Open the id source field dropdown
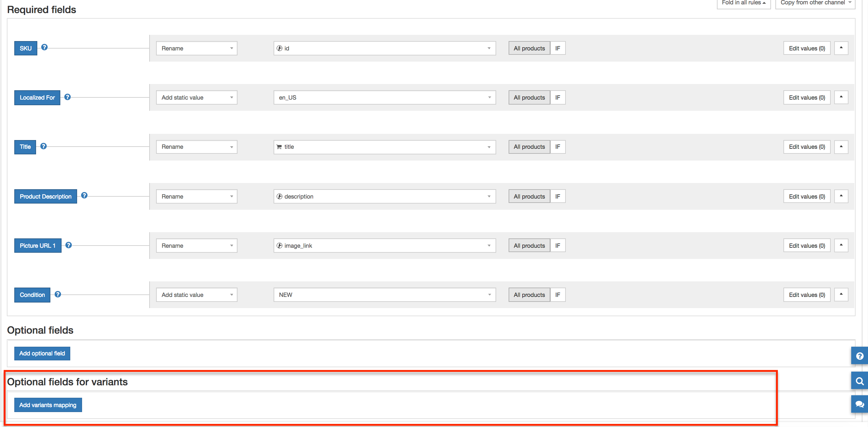The height and width of the screenshot is (427, 868). click(x=385, y=48)
